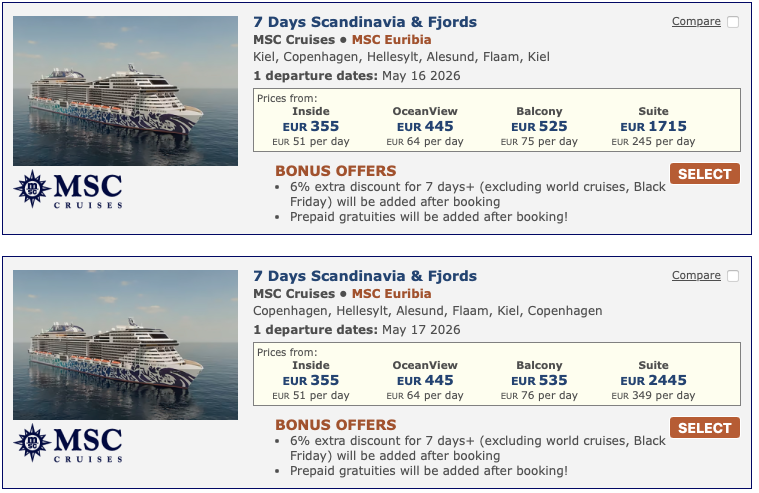
Task: Click Compare link on the first cruise
Action: (696, 22)
